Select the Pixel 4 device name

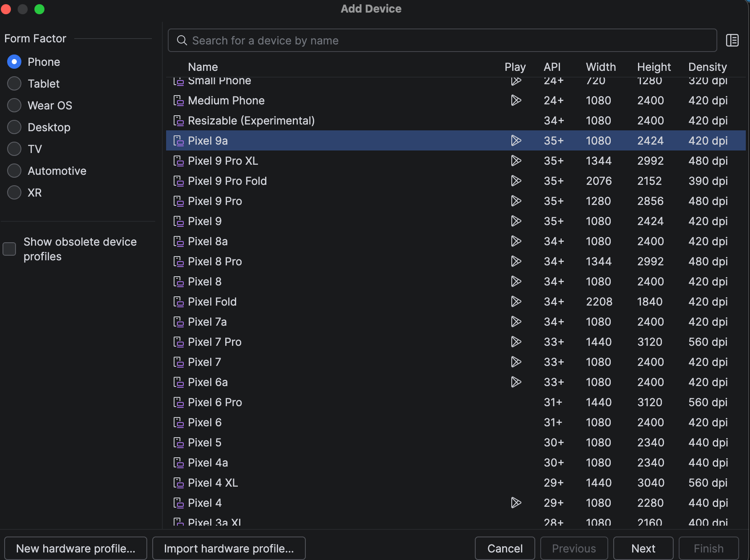click(205, 503)
